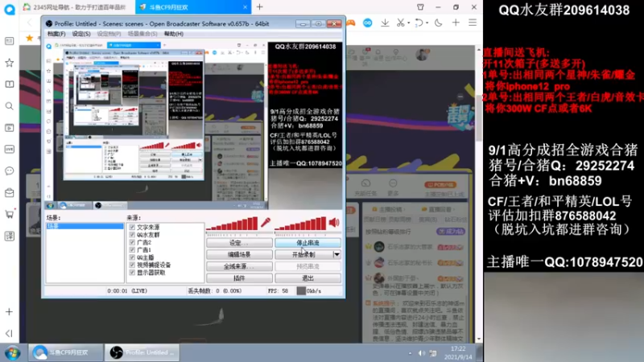Adjust the desktop audio volume slider

point(300,224)
